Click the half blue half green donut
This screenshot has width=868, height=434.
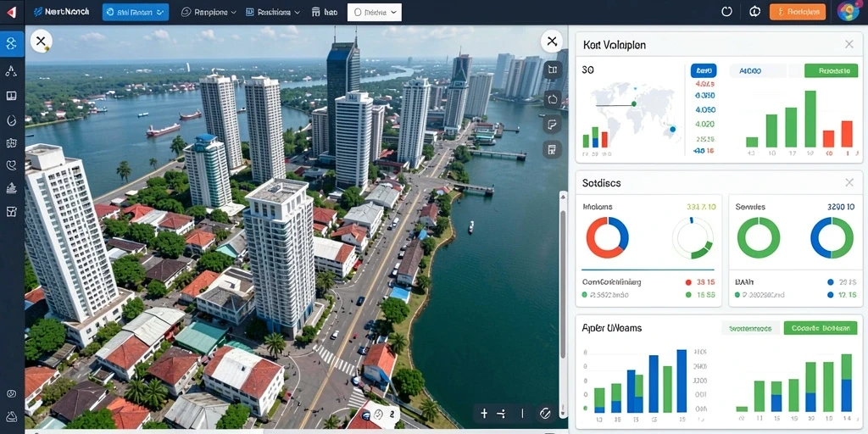[832, 237]
